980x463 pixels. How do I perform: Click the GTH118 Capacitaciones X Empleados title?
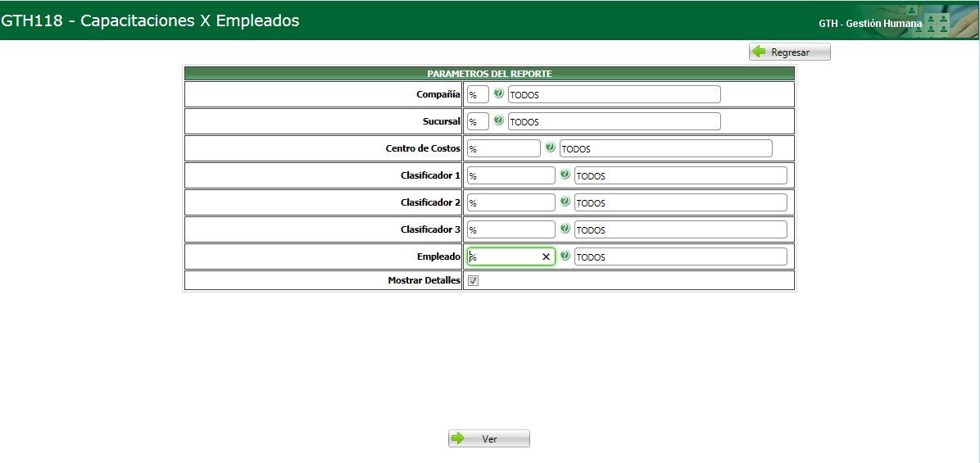pos(150,20)
